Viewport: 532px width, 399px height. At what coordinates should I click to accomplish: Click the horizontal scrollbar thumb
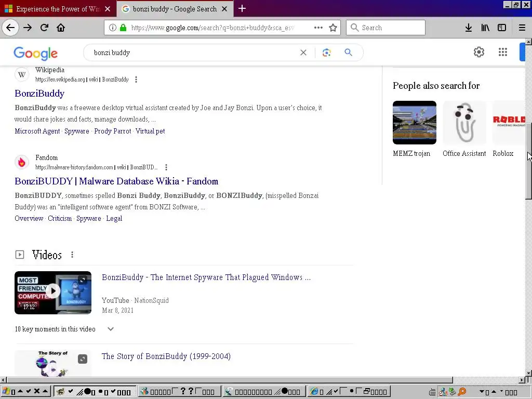[230, 380]
